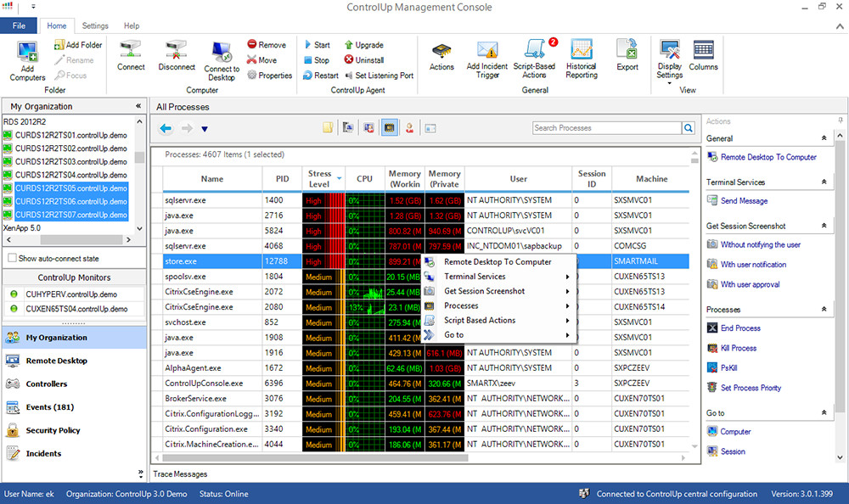The height and width of the screenshot is (504, 849).
Task: Select the Processes view toolbar icon
Action: pyautogui.click(x=390, y=128)
